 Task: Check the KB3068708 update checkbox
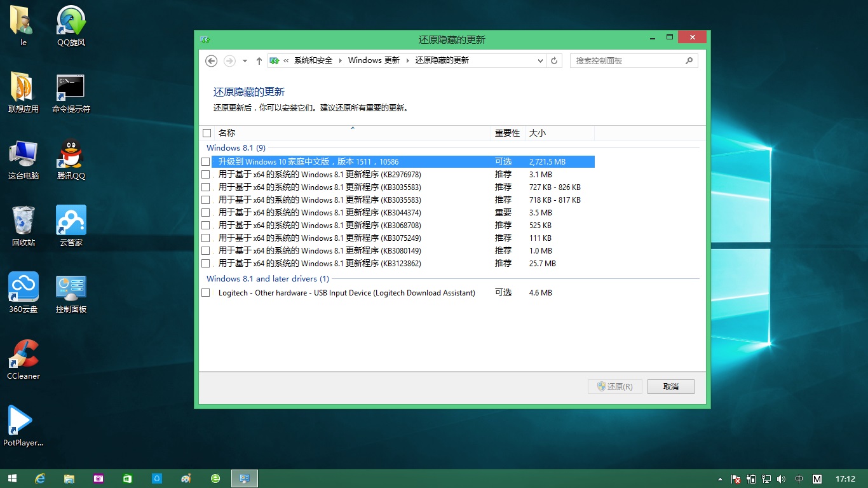pos(205,225)
